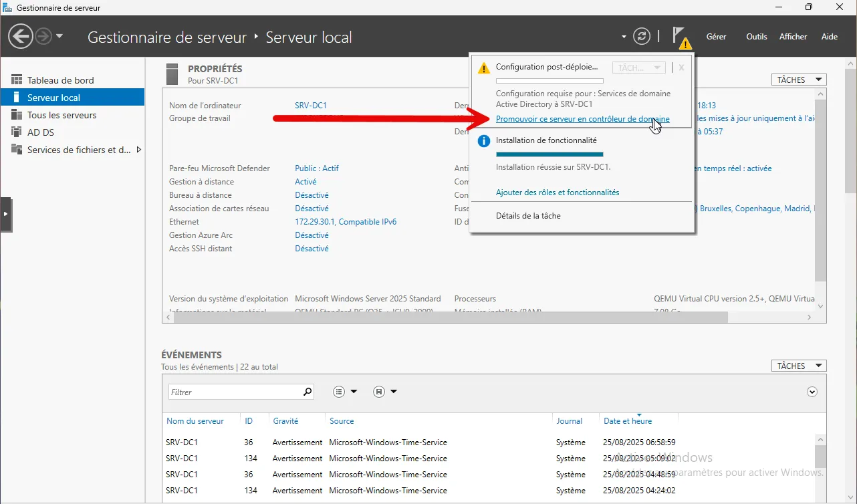Open the TÂCHES dropdown in Événements
Image resolution: width=857 pixels, height=504 pixels.
(x=798, y=366)
